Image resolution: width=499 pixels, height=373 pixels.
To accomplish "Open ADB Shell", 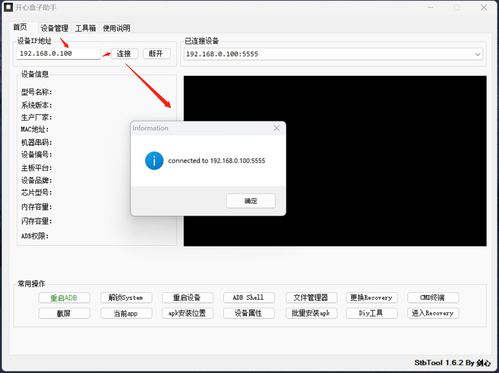I will [x=249, y=297].
